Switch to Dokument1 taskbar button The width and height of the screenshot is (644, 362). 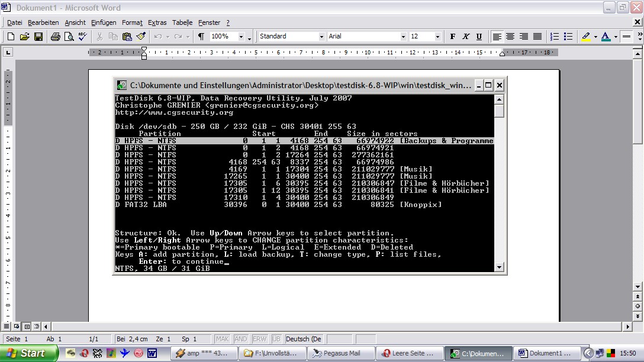[548, 353]
